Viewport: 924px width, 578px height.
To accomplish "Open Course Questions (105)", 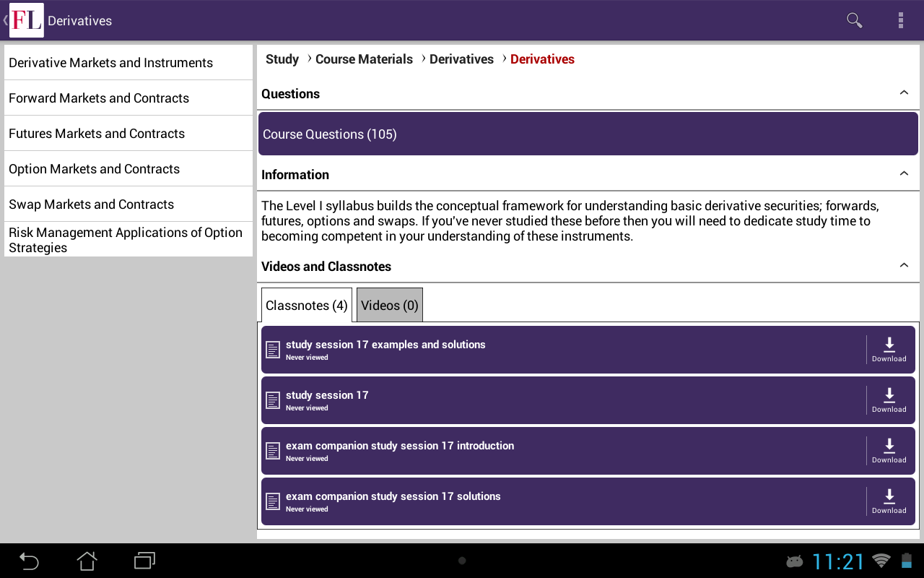I will [588, 134].
